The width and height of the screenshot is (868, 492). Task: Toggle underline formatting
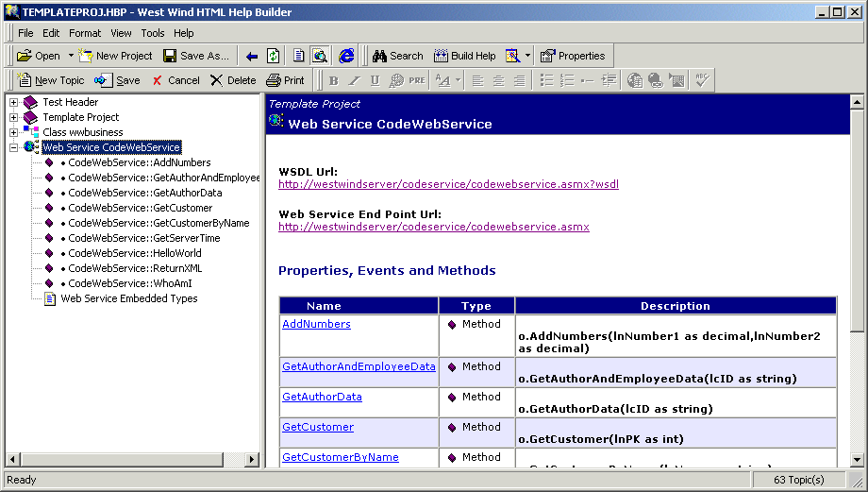coord(375,81)
